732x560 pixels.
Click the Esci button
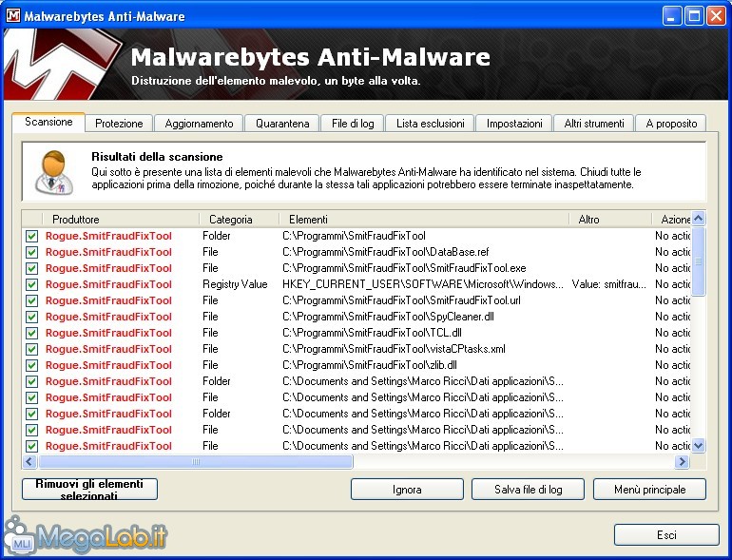[x=666, y=534]
